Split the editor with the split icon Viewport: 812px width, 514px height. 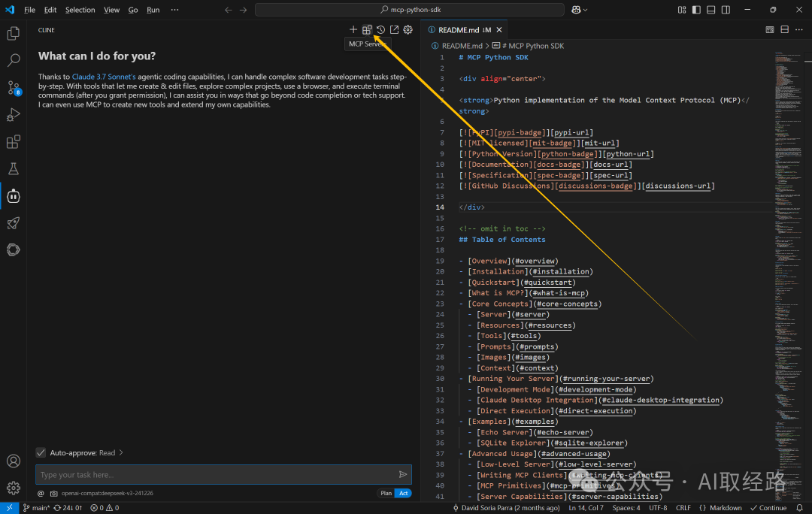pyautogui.click(x=784, y=30)
